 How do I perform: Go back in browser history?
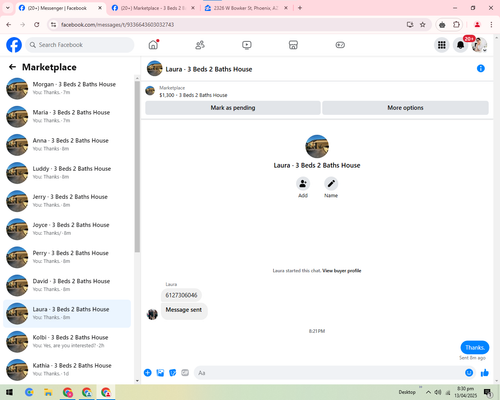[x=9, y=25]
